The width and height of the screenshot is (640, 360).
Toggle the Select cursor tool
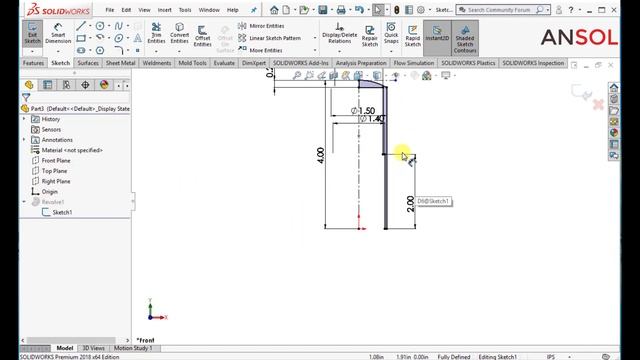coord(378,10)
